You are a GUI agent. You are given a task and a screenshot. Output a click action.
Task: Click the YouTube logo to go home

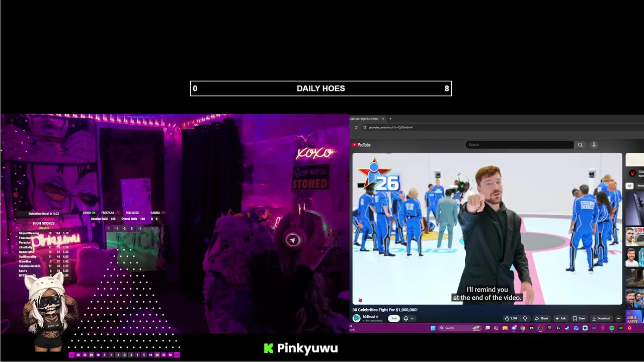click(361, 145)
